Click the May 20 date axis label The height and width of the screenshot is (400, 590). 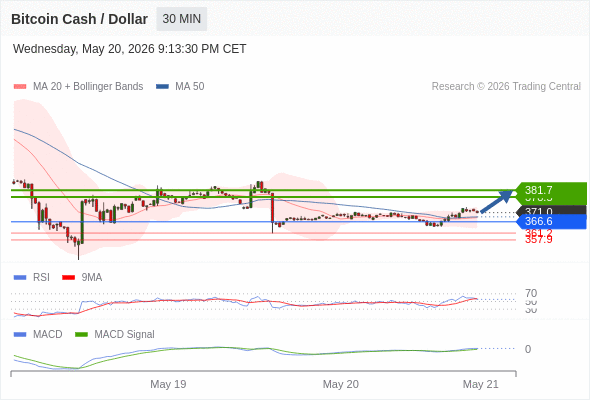coord(341,384)
